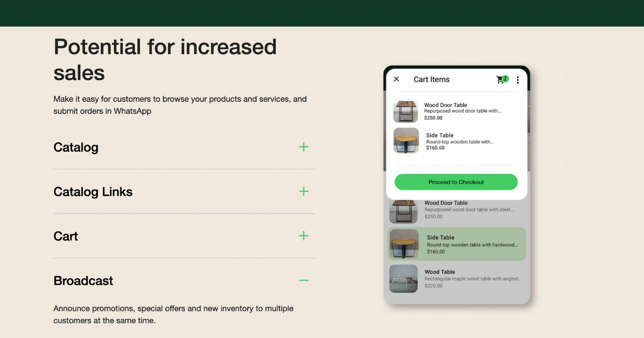Click Wood Table thumbnail in product list
Screen dimensions: 644x338
tap(404, 278)
